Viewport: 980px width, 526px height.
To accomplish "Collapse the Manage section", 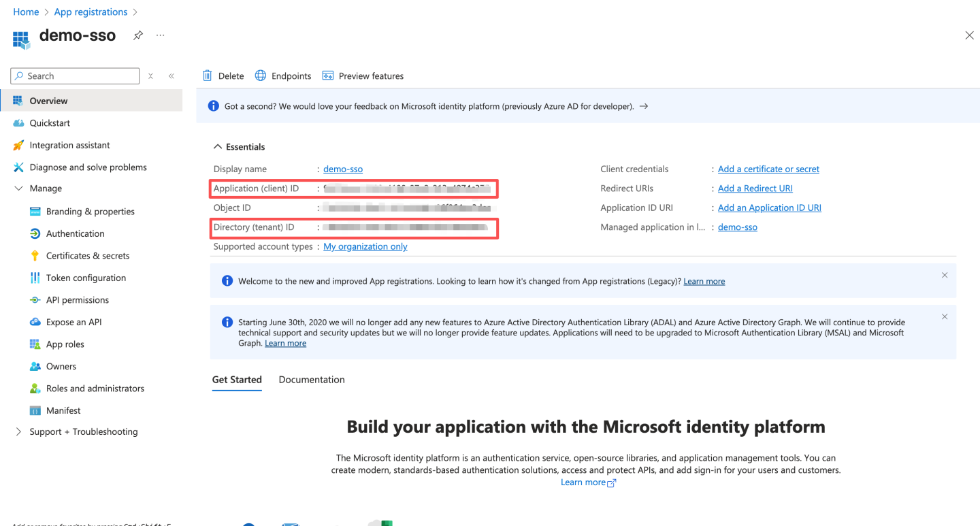I will tap(18, 188).
